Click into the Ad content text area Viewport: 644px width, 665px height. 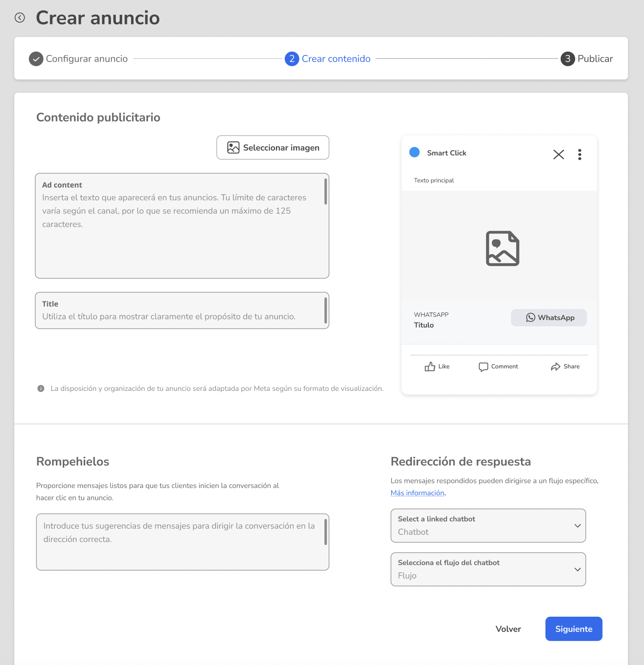(x=182, y=226)
